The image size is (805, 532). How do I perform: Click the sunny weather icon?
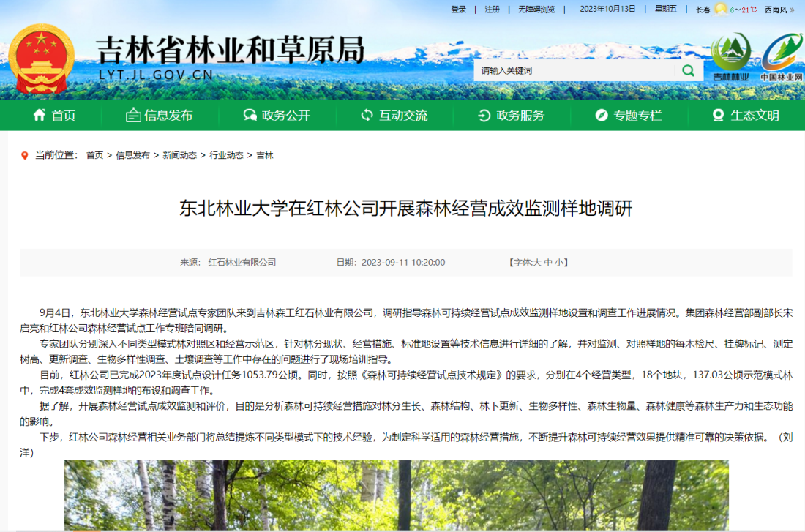click(x=721, y=10)
